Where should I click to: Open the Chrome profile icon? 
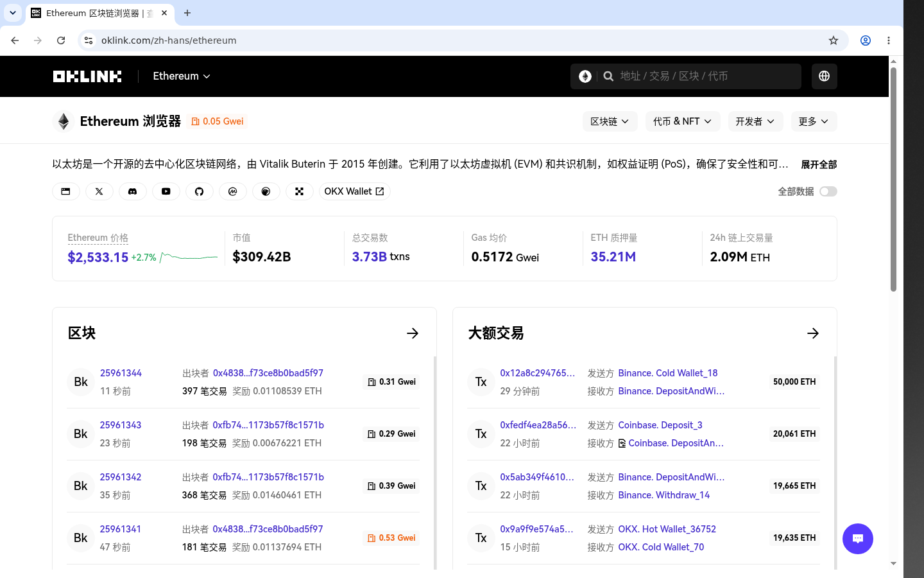pos(865,40)
